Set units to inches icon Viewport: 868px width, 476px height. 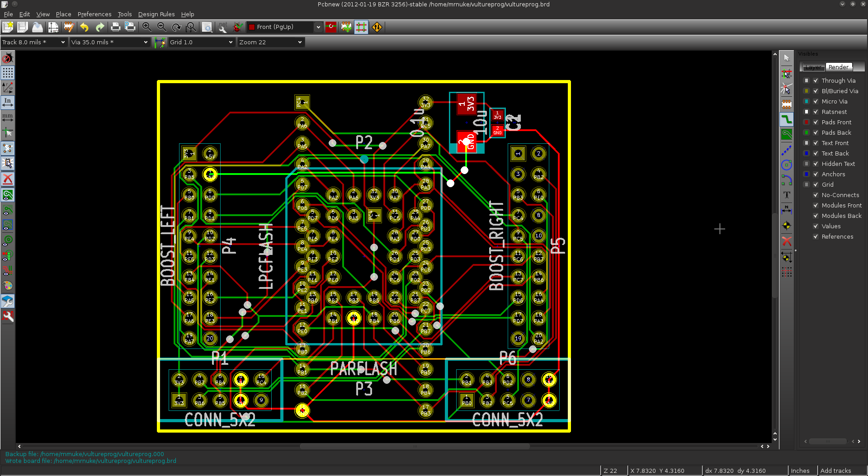coord(8,103)
